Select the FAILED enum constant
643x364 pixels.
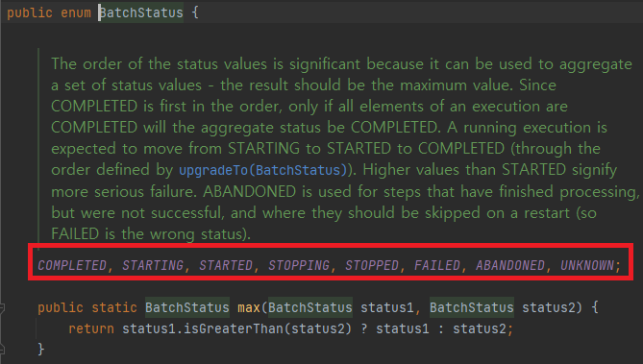click(x=437, y=265)
